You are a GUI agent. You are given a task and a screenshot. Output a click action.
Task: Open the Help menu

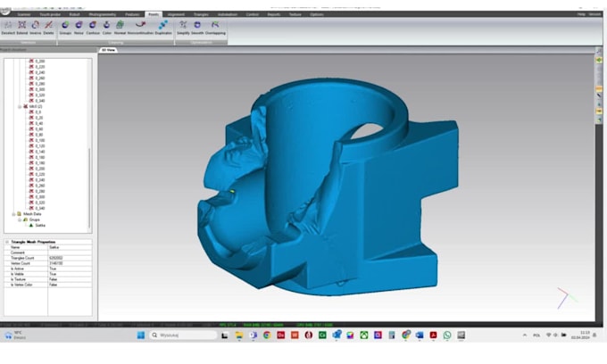coord(581,14)
